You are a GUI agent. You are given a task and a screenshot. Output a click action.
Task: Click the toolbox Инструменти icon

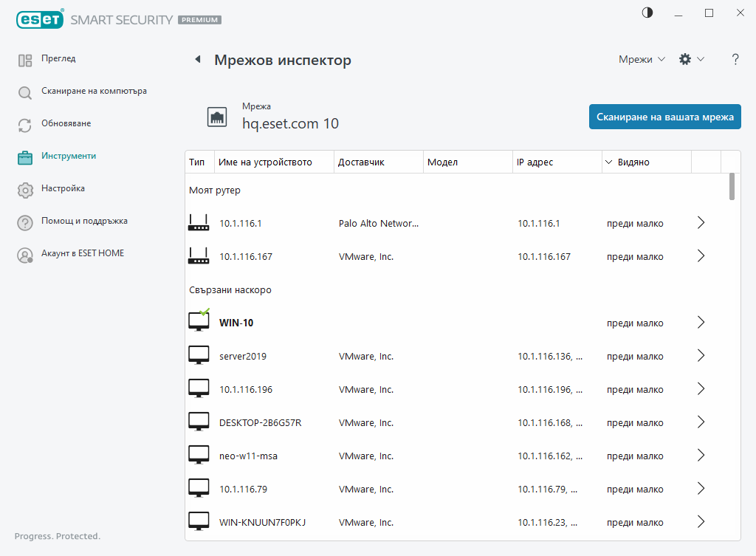[25, 158]
